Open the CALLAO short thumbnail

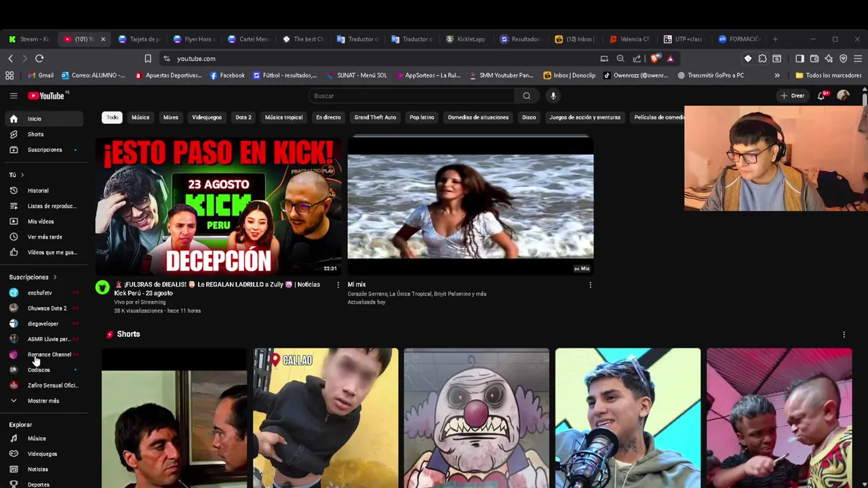coord(326,418)
